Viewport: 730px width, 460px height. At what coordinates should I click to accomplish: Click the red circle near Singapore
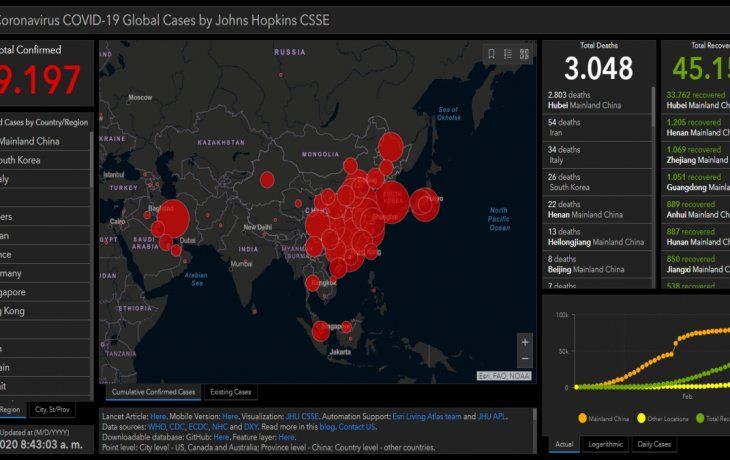tap(320, 331)
